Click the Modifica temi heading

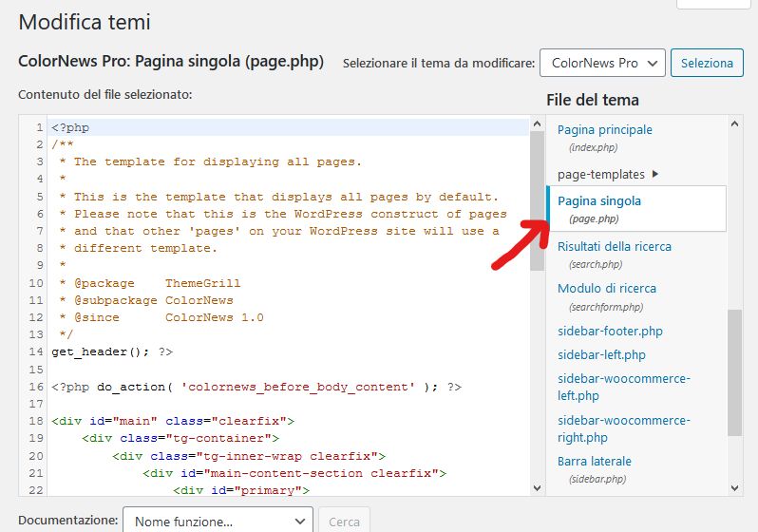(85, 22)
